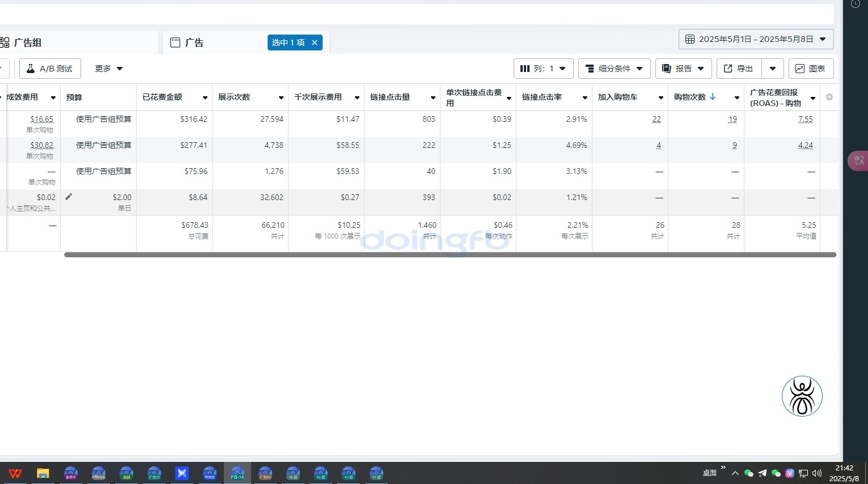Open the 已花费金额 column header menu arrow
Viewport: 868px width, 484px height.
pos(205,97)
